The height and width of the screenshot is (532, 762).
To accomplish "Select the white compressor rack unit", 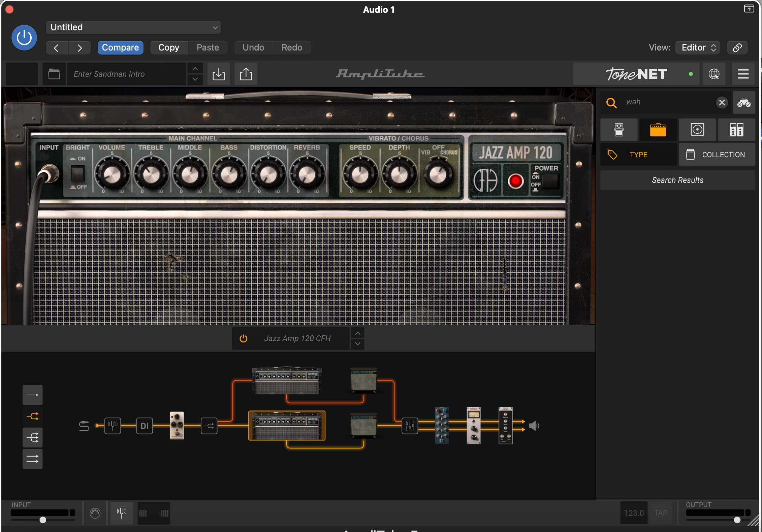I will coord(473,426).
